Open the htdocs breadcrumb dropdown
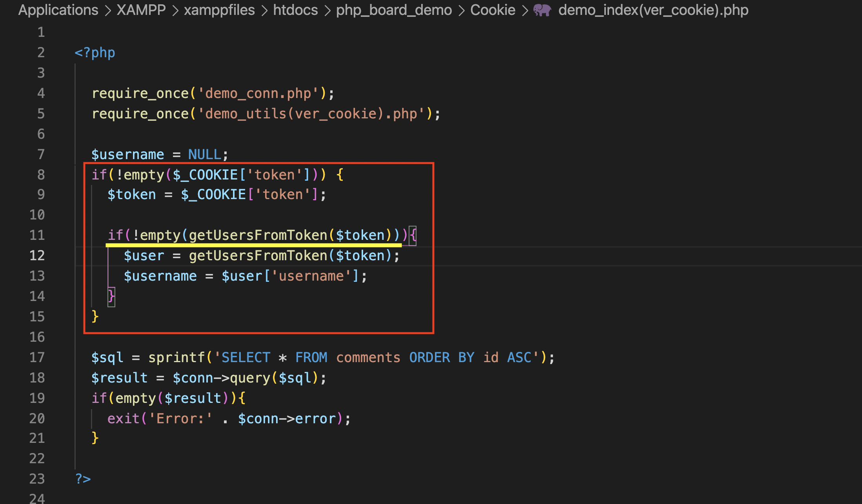This screenshot has width=862, height=504. [295, 10]
